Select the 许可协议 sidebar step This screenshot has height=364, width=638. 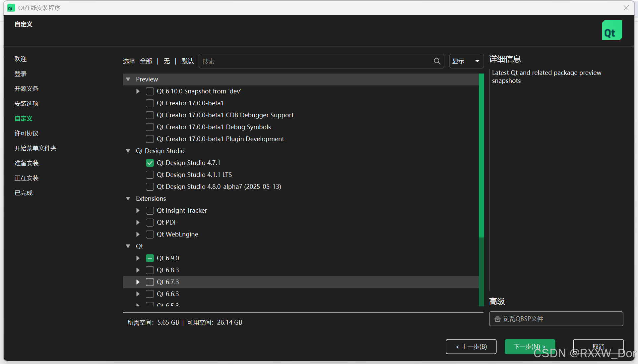tap(27, 133)
